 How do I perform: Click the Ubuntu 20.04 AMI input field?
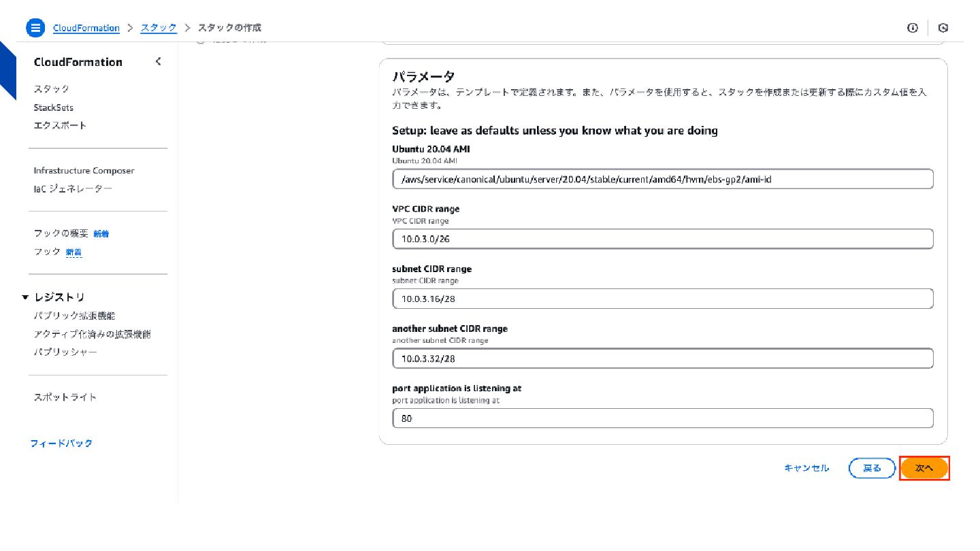(663, 179)
